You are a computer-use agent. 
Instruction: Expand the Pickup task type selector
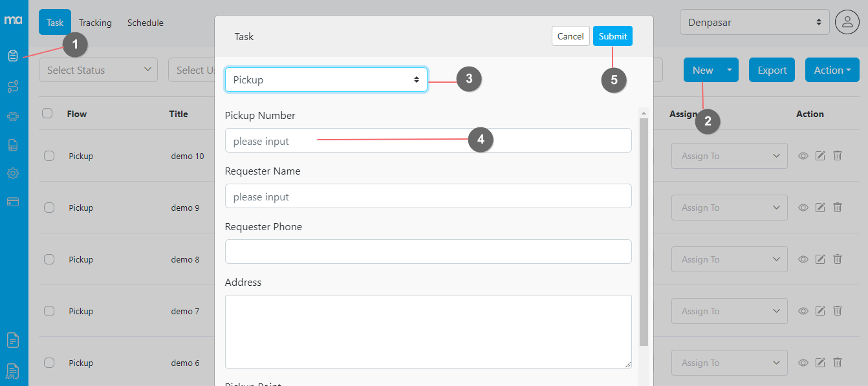point(325,79)
